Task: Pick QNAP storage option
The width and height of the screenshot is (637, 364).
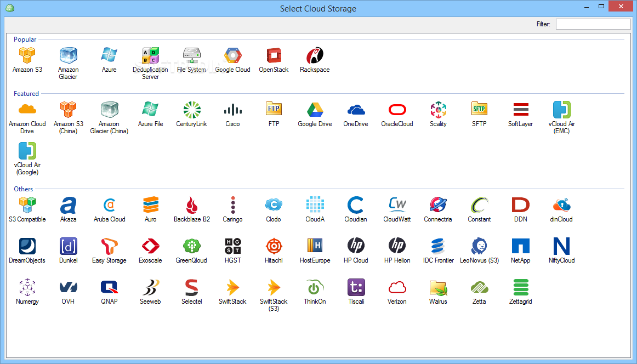Action: coord(109,287)
